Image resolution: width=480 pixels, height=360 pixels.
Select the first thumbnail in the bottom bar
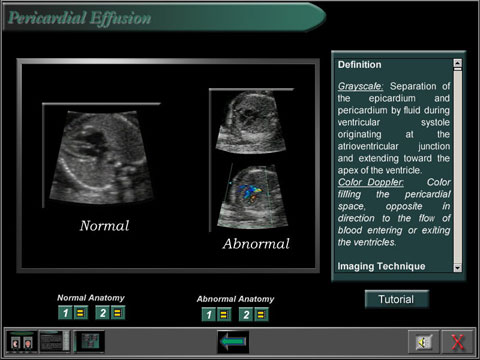[x=22, y=342]
